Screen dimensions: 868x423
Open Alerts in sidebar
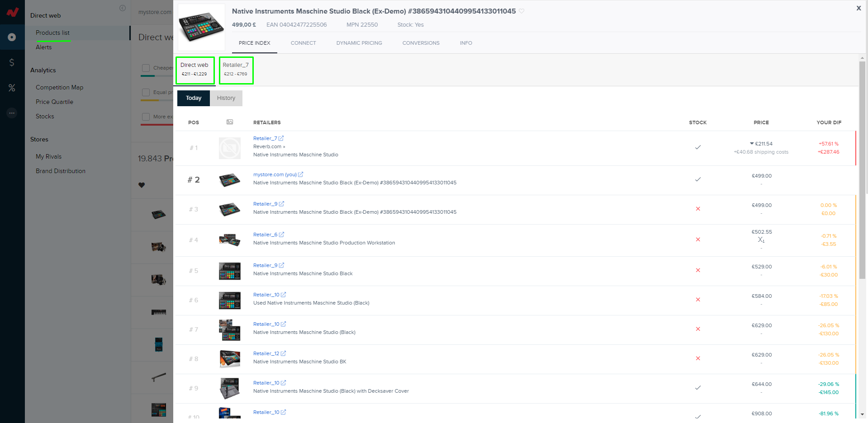pyautogui.click(x=44, y=47)
